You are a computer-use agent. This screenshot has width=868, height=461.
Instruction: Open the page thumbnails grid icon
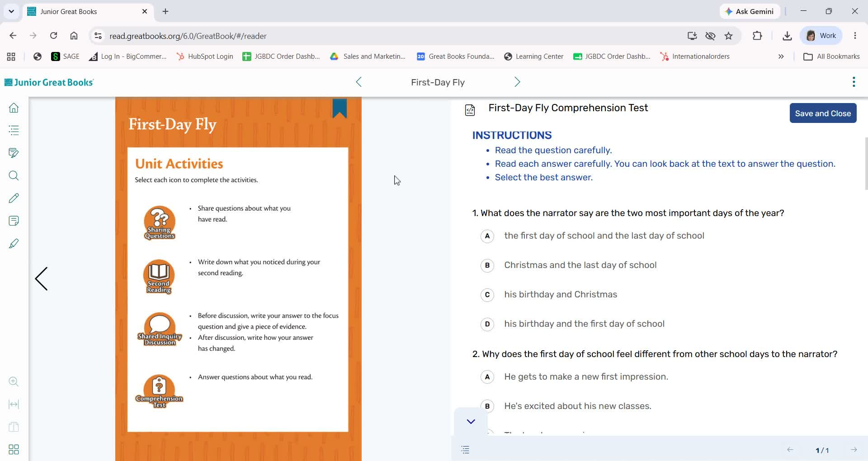(x=14, y=449)
